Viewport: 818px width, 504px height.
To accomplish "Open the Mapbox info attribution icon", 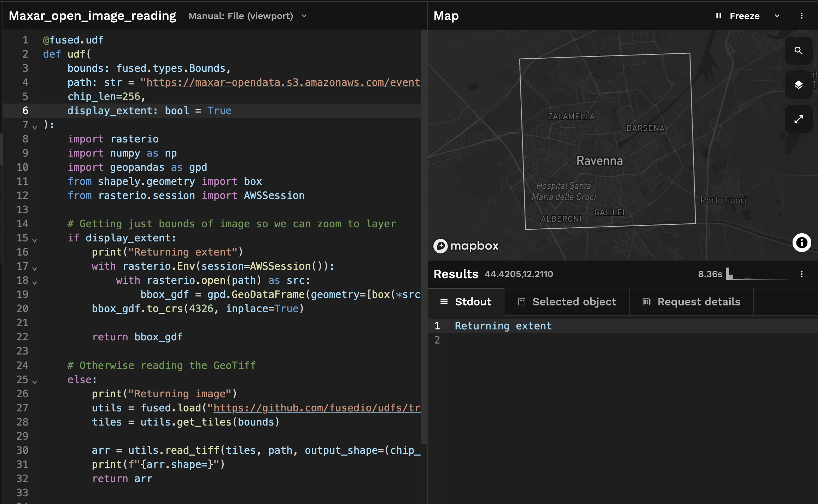I will coord(801,242).
